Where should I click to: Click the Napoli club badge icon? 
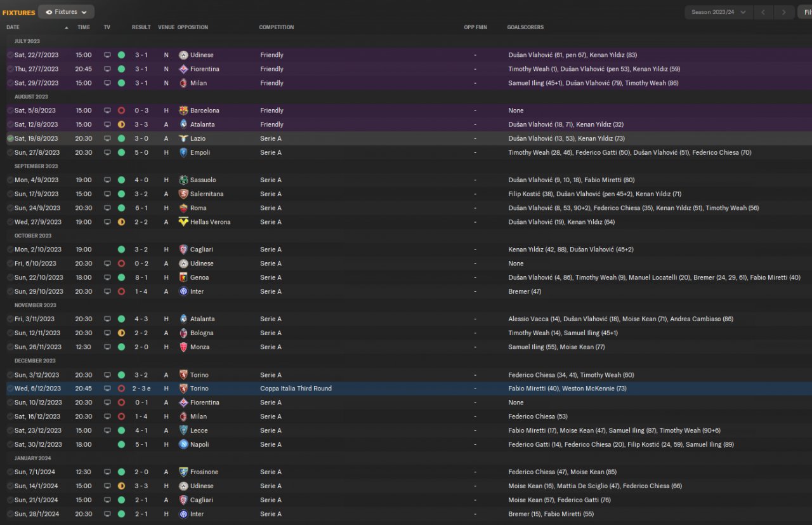point(183,444)
